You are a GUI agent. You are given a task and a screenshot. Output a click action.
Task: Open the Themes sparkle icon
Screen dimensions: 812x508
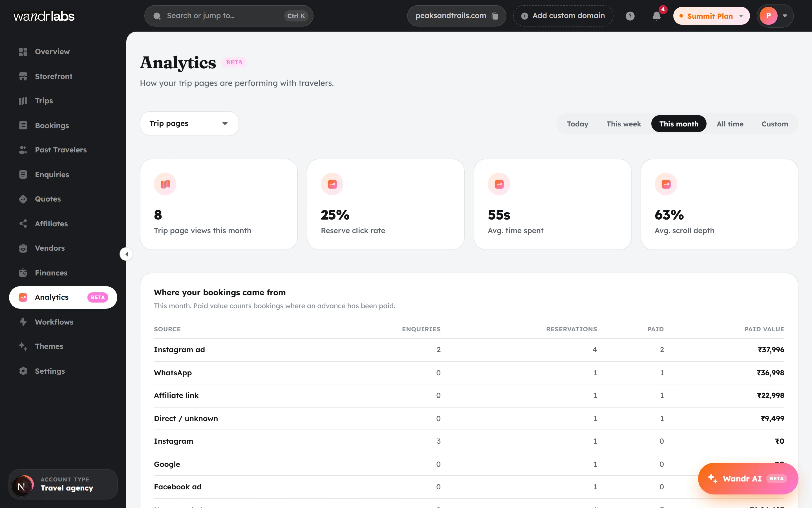coord(23,346)
